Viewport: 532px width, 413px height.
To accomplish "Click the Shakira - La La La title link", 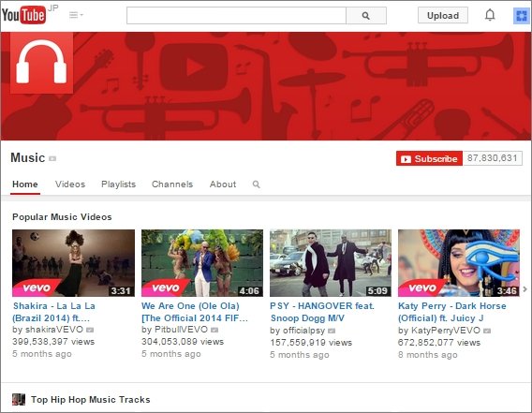I will pyautogui.click(x=54, y=312).
